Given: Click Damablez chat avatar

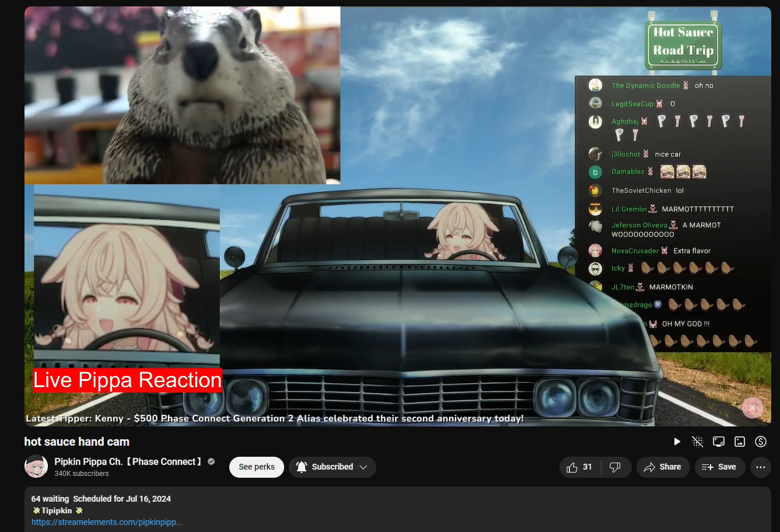Looking at the screenshot, I should pyautogui.click(x=595, y=172).
